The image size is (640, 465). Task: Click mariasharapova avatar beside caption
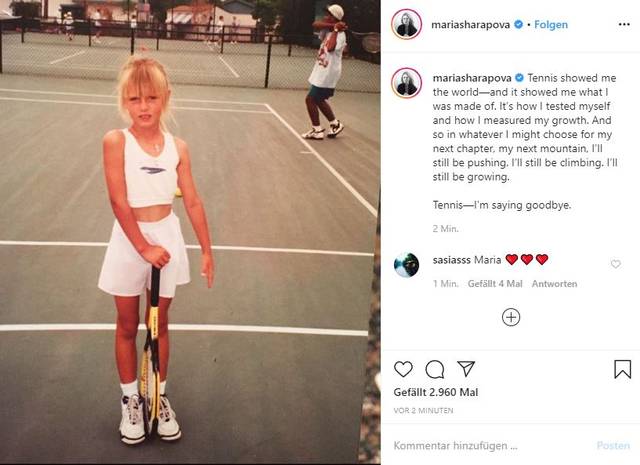click(407, 83)
